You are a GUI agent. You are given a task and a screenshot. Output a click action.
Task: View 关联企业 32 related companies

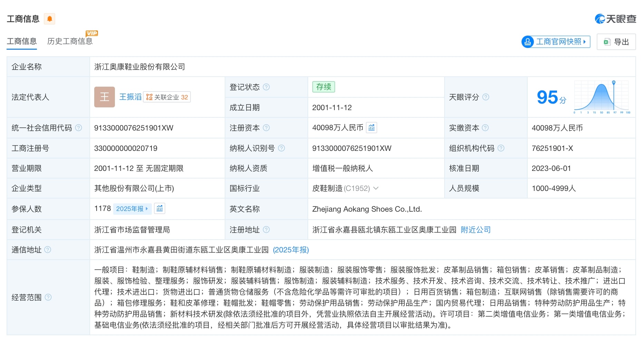pos(167,97)
